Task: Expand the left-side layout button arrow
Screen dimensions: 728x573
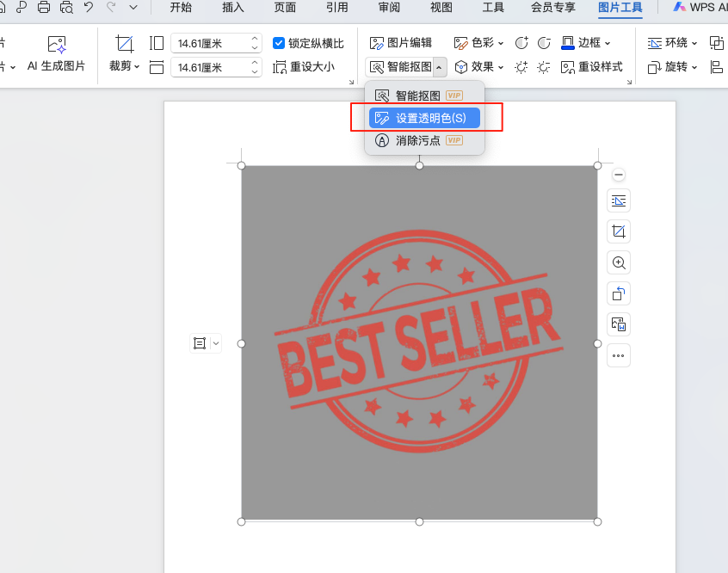Action: click(216, 343)
